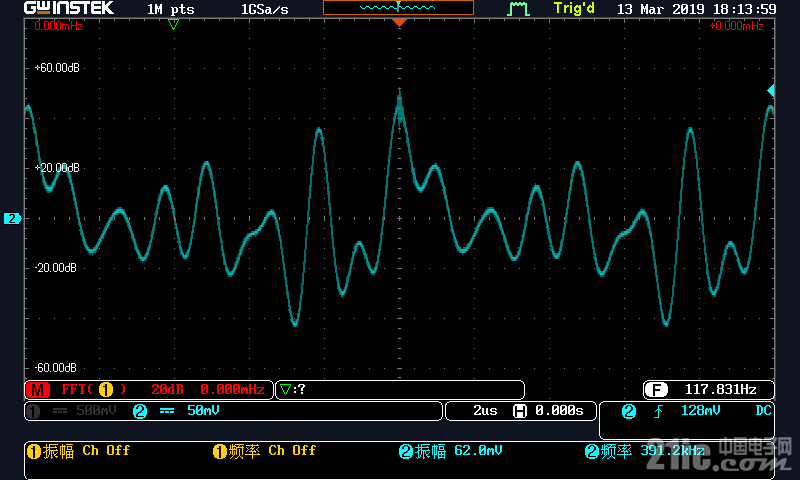Screen dimensions: 800x480
Task: Click the 1M pts record length
Action: point(171,9)
